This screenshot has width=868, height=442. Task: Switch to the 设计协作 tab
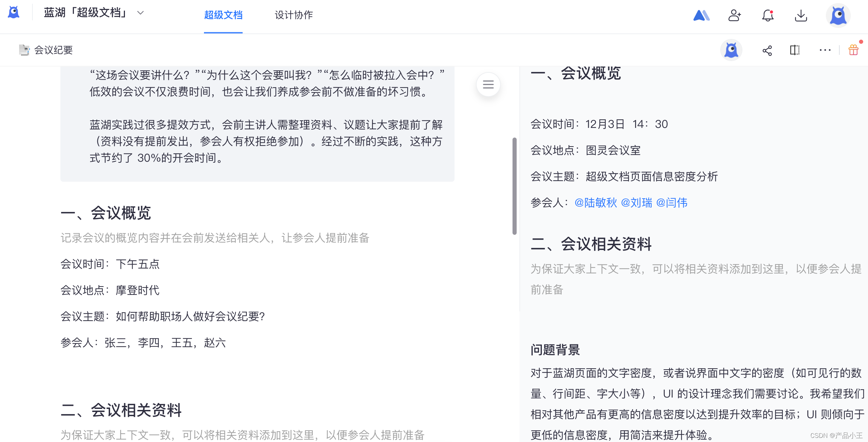[x=294, y=15]
